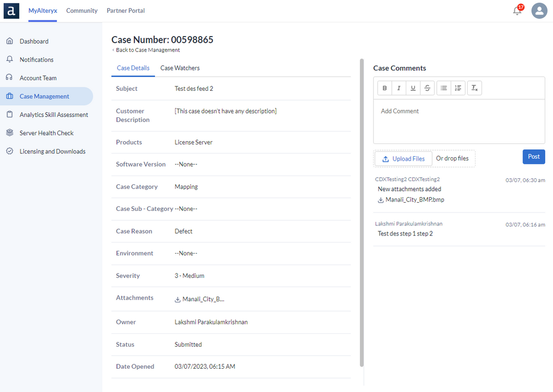Navigate back using Back to Case Management link
The height and width of the screenshot is (392, 553).
click(x=147, y=50)
